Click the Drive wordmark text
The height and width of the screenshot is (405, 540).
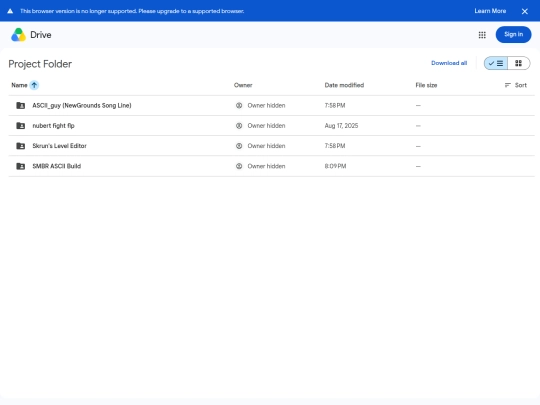tap(41, 35)
